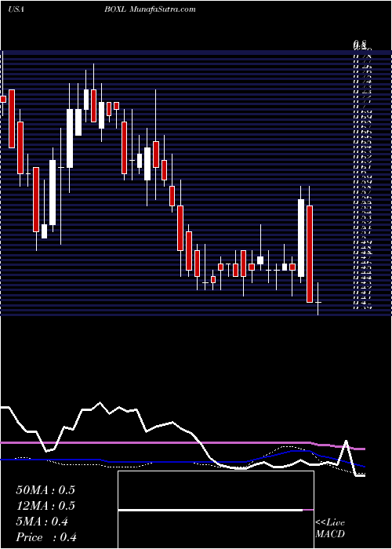
Task: Click the 12MA : 0.5 readout
Action: point(45,506)
